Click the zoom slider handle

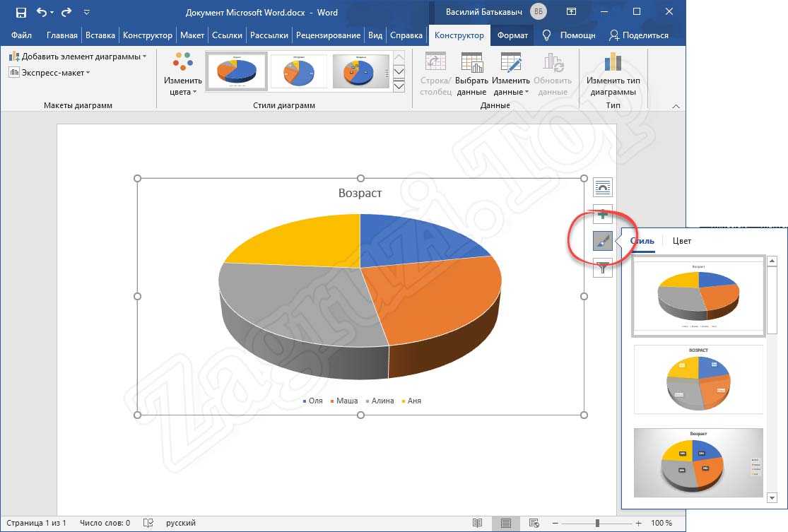pos(597,523)
